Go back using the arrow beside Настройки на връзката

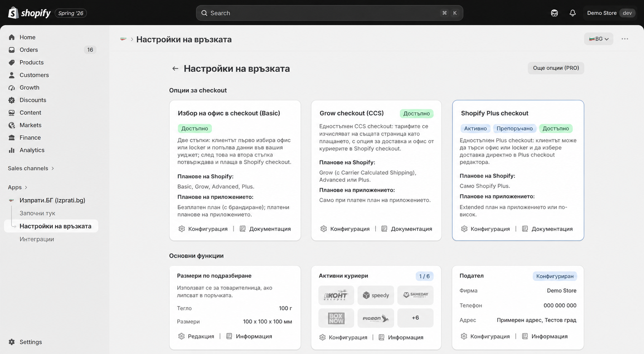(175, 69)
